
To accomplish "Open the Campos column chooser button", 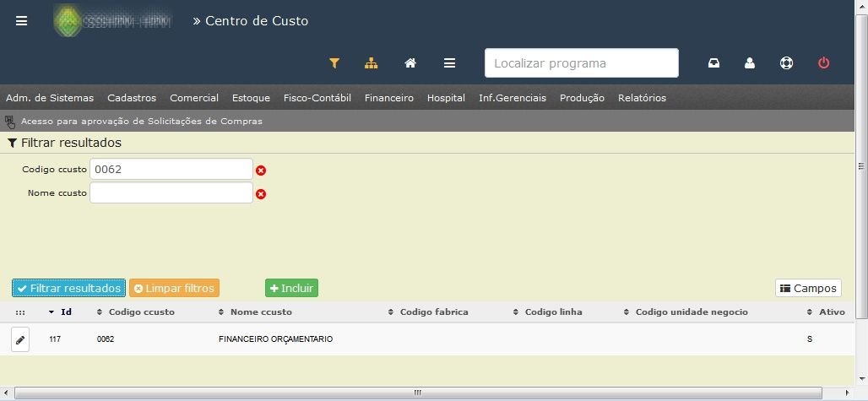I will point(808,288).
